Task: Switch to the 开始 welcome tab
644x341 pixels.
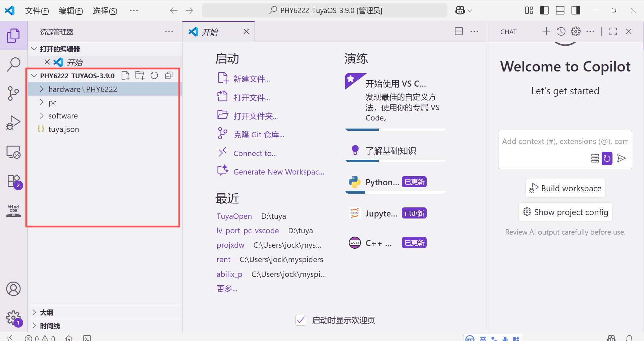Action: pyautogui.click(x=210, y=32)
